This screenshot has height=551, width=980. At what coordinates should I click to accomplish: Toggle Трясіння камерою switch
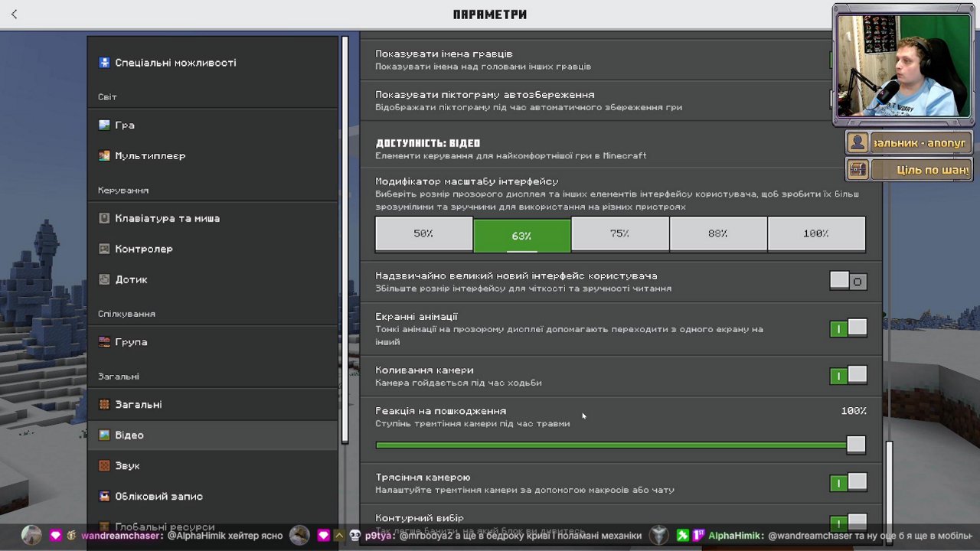click(848, 483)
